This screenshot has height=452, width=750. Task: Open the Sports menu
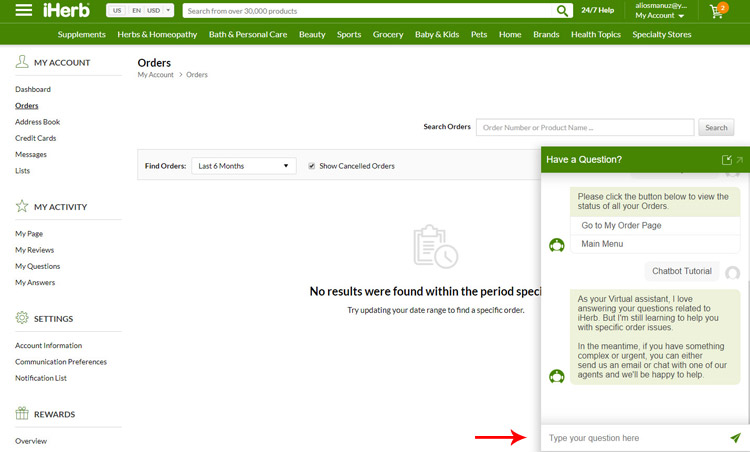click(349, 34)
